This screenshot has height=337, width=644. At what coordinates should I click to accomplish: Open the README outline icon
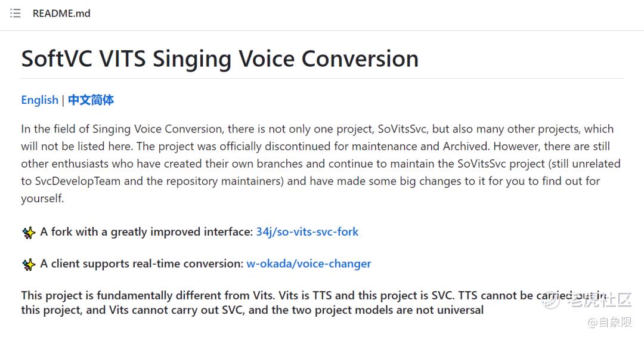16,13
